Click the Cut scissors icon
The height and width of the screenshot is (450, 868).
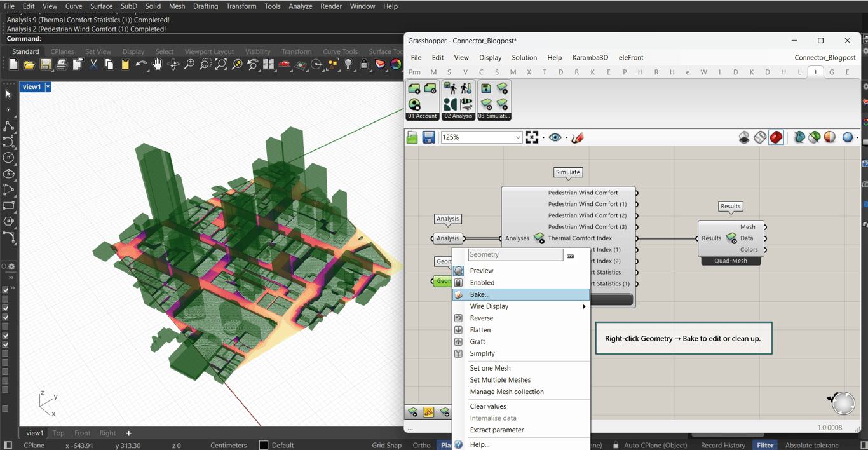point(93,65)
